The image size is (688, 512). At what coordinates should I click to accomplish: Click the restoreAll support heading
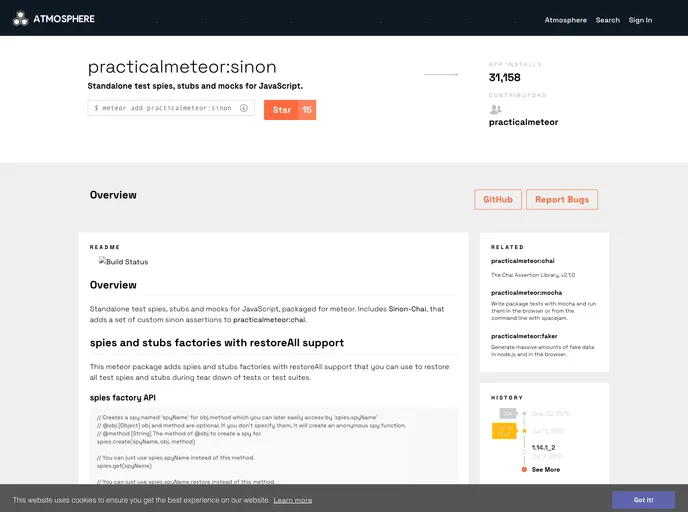(217, 343)
